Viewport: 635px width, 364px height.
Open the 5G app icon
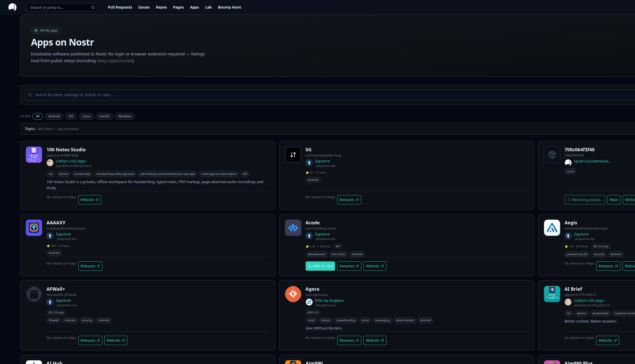[x=293, y=155]
